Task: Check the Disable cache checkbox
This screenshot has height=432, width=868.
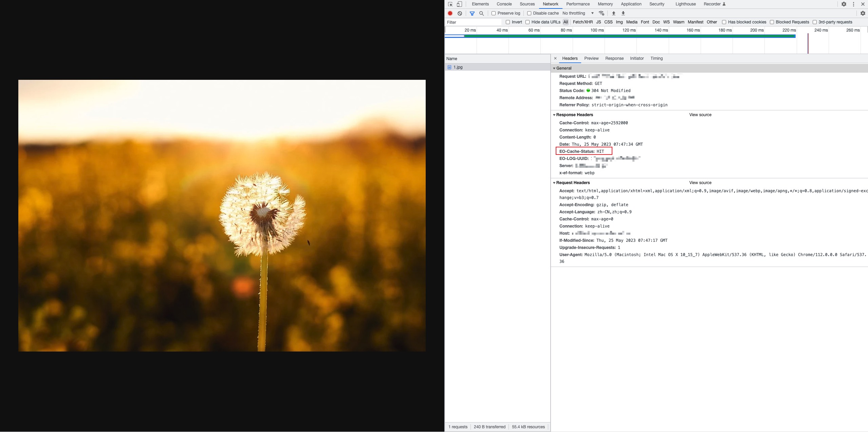Action: (x=529, y=13)
